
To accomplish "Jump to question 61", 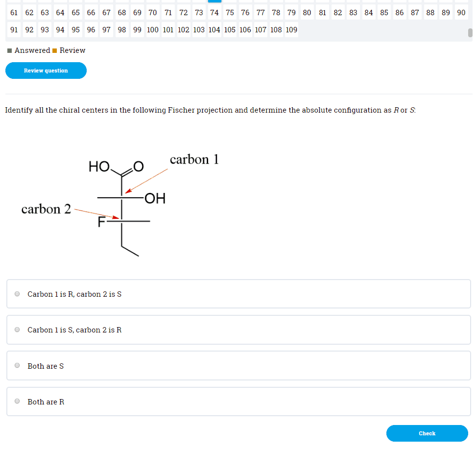I will pos(14,12).
